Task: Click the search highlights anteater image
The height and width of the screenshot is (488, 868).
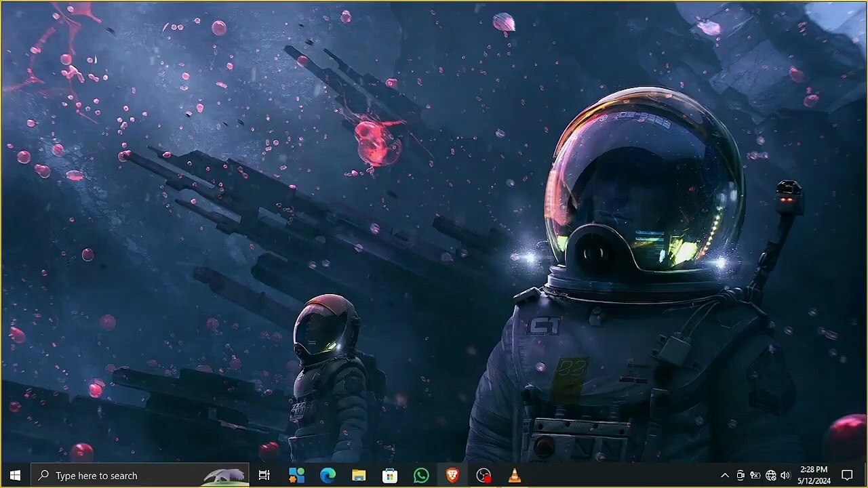Action: tap(225, 476)
